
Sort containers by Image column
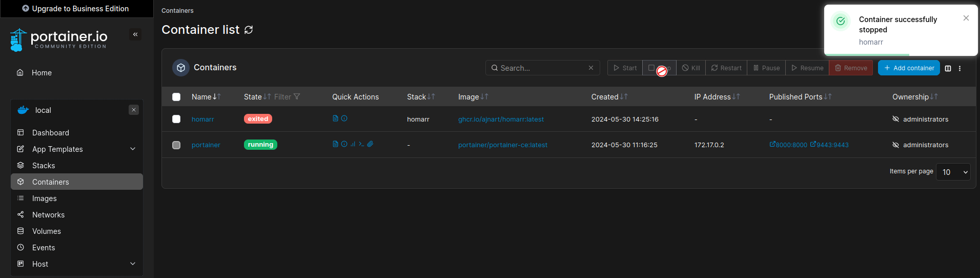473,97
